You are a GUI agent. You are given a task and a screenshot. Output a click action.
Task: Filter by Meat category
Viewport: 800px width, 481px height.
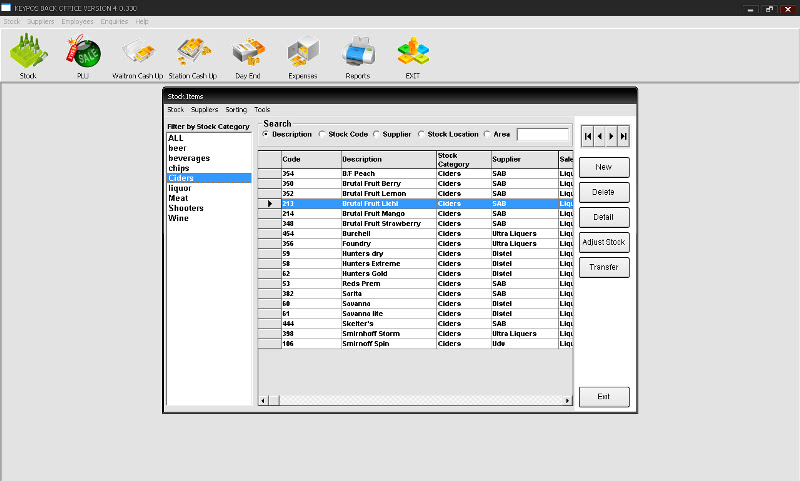[x=209, y=198]
